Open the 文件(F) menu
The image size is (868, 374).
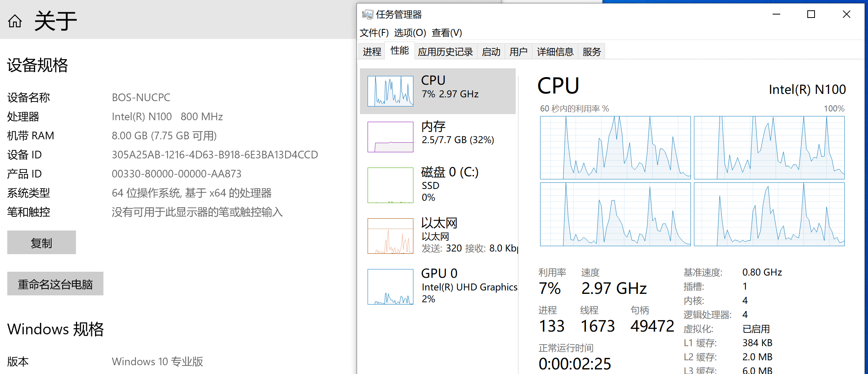pyautogui.click(x=374, y=33)
